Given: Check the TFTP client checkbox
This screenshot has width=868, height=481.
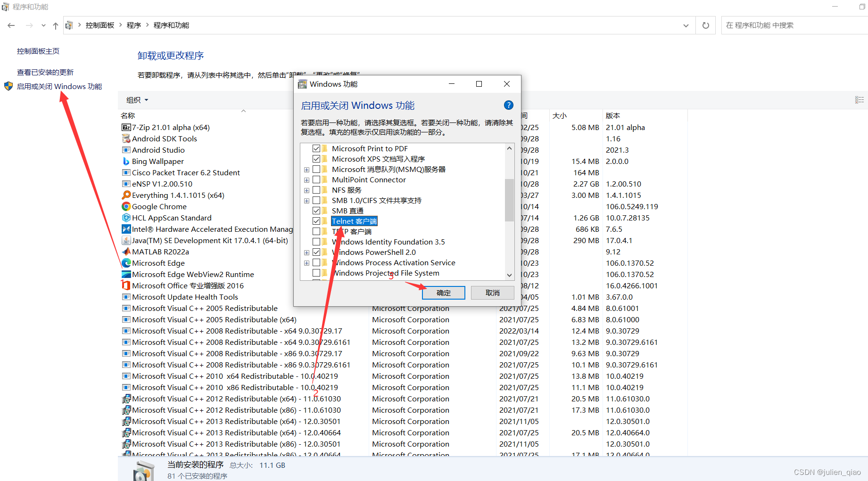Looking at the screenshot, I should 316,231.
